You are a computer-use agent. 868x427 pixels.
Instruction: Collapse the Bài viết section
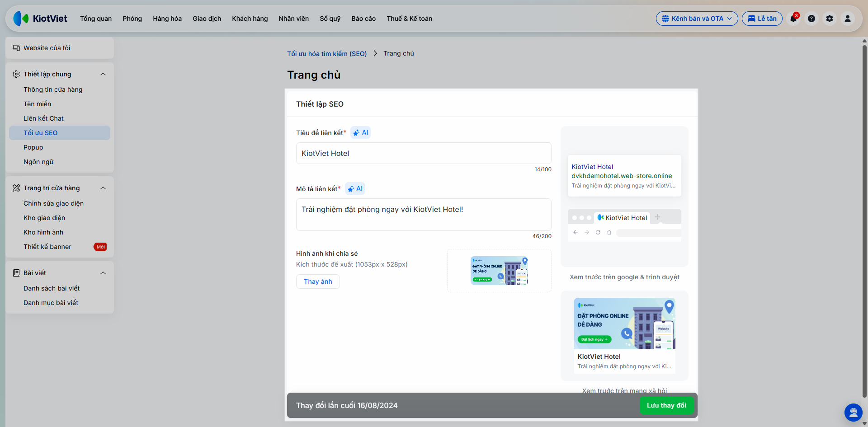point(103,273)
